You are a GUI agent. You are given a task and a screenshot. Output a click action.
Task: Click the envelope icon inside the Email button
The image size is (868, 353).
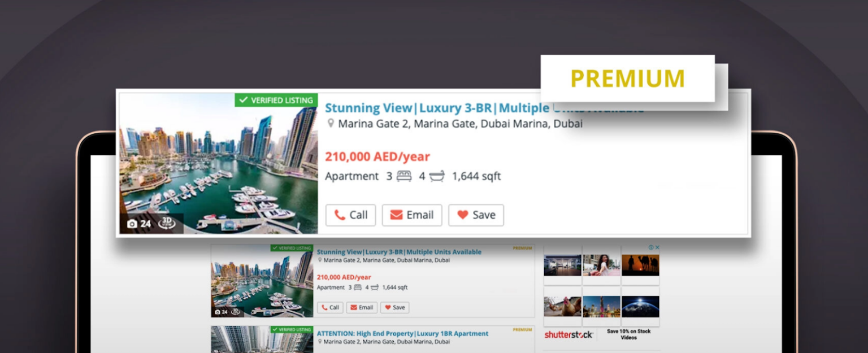pos(396,215)
